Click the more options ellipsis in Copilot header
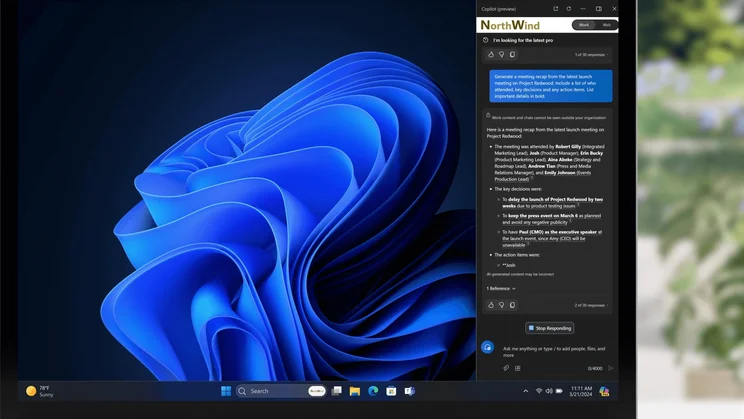 (x=583, y=9)
